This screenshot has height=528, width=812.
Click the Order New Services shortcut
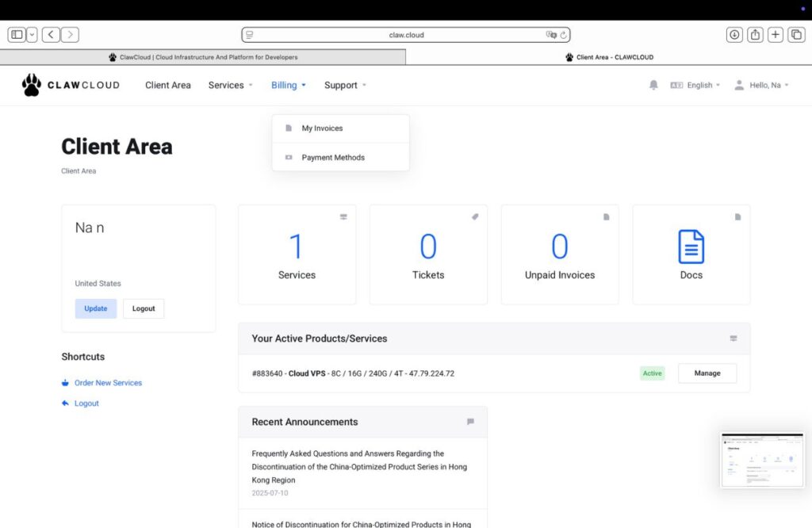point(108,383)
